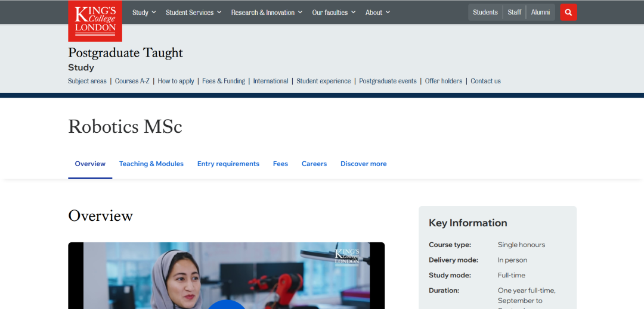Viewport: 644px width, 309px height.
Task: Click the King's College London logo
Action: (95, 21)
